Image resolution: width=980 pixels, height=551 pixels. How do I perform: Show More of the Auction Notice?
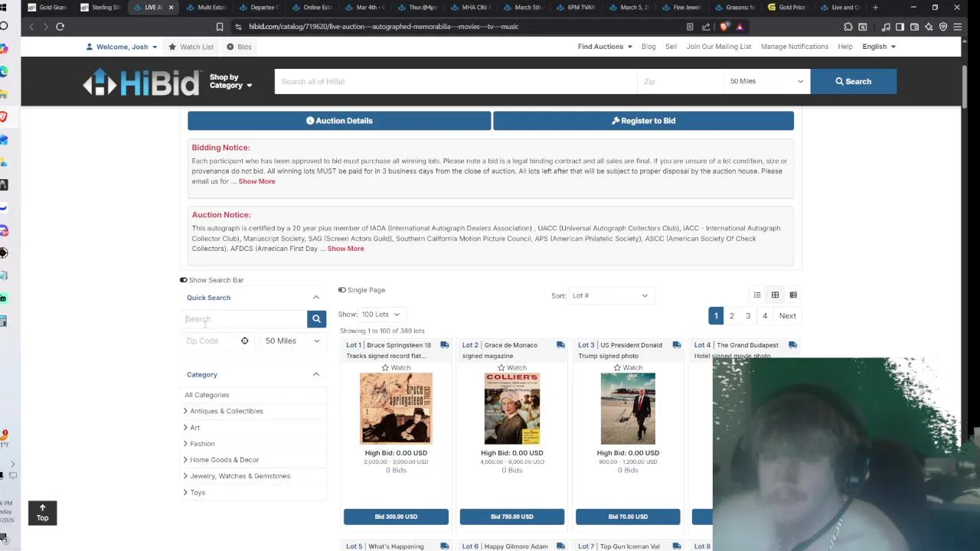[x=345, y=249]
